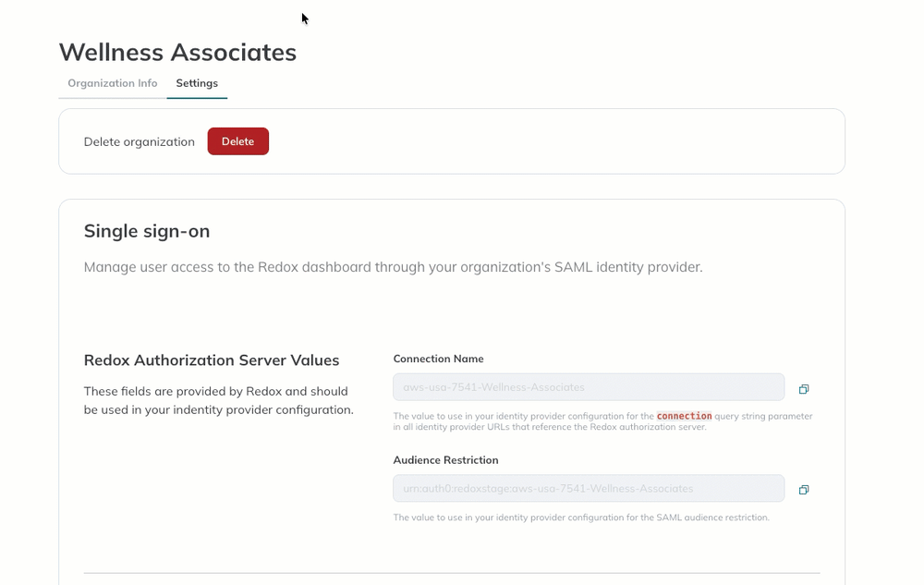The width and height of the screenshot is (924, 585).
Task: Click the 'Connection Name' field label
Action: click(438, 359)
